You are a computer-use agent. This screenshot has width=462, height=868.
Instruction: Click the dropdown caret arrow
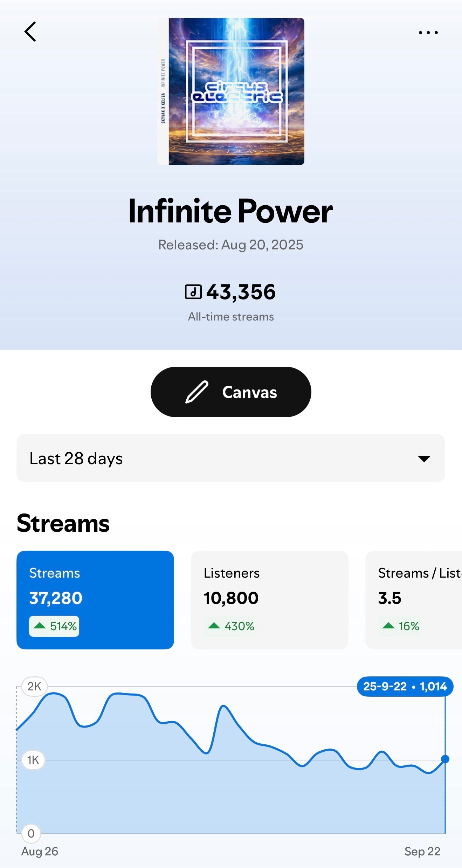click(424, 459)
